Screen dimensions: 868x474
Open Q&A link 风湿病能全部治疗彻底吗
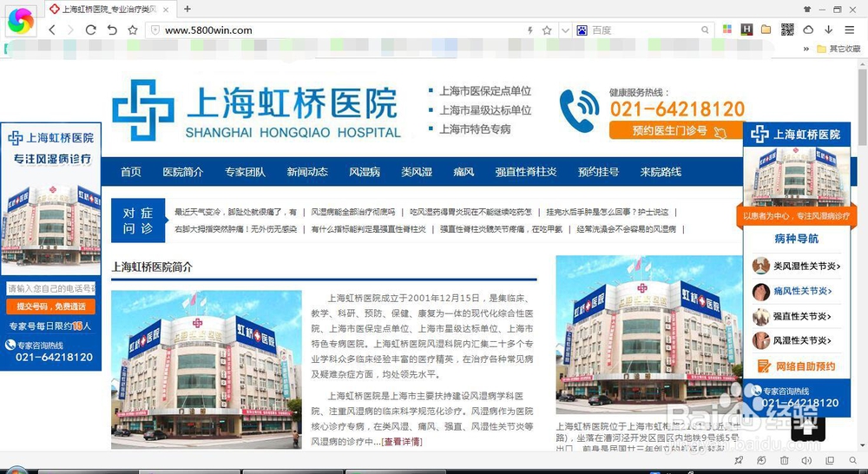click(x=353, y=212)
